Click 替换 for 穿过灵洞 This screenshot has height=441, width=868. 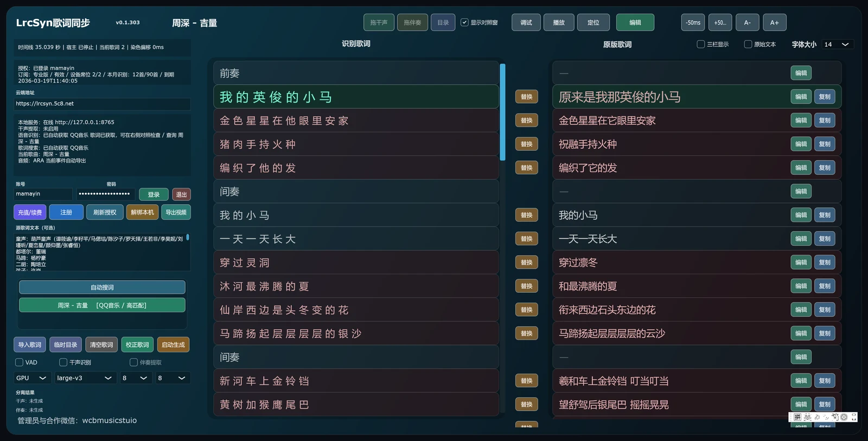527,262
